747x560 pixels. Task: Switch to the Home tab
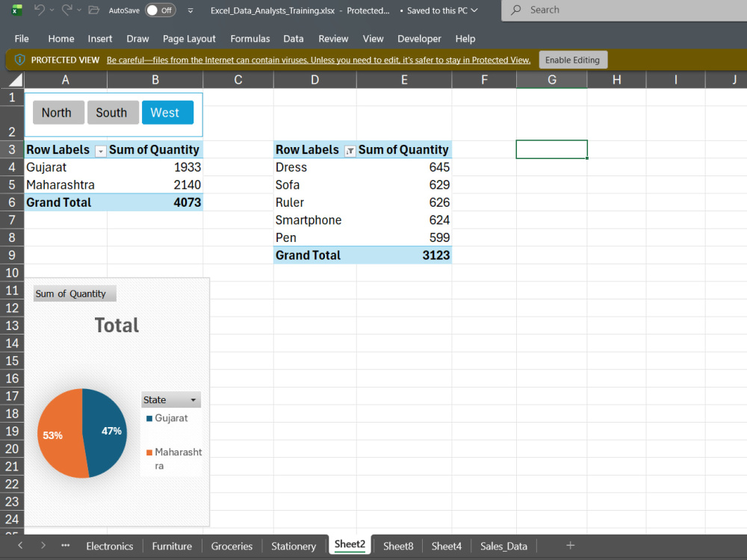pyautogui.click(x=61, y=39)
